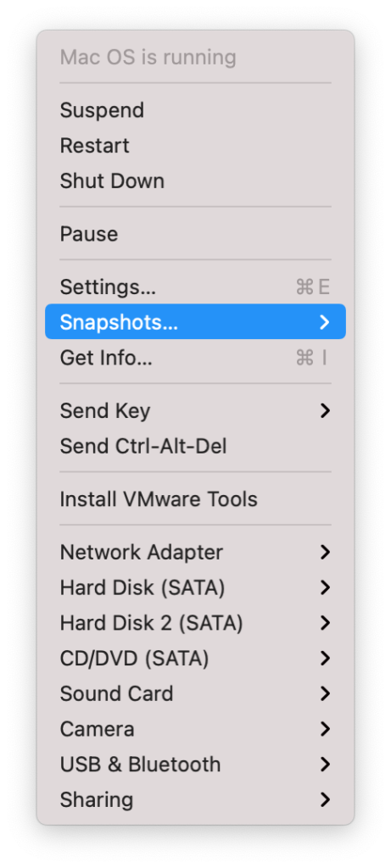Viewport: 391px width, 868px height.
Task: Open Sound Card submenu
Action: [x=195, y=693]
